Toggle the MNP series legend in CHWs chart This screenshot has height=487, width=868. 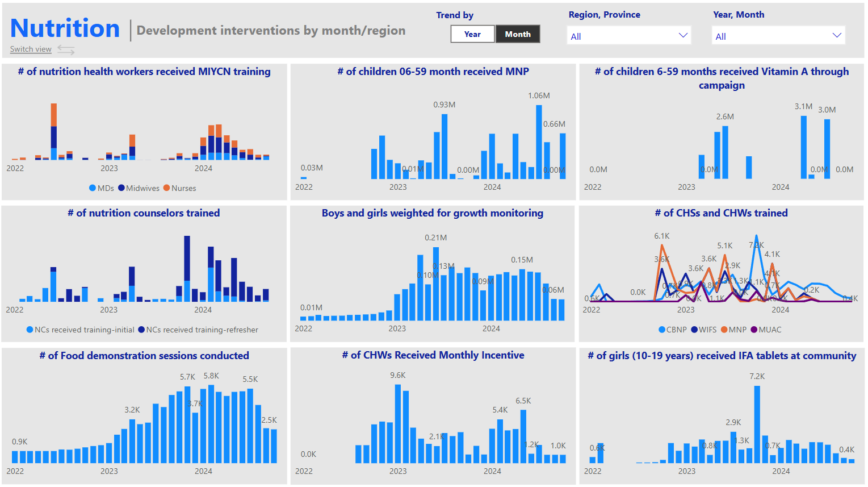pyautogui.click(x=724, y=330)
